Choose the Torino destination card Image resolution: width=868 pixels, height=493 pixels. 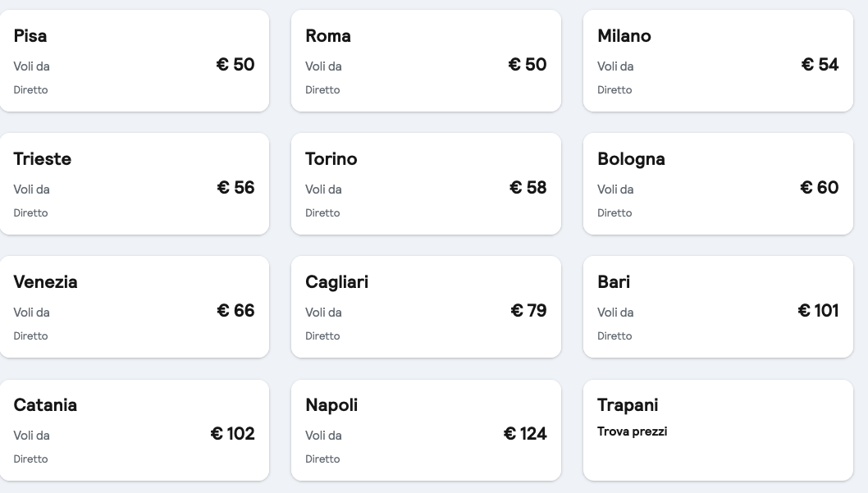click(426, 184)
